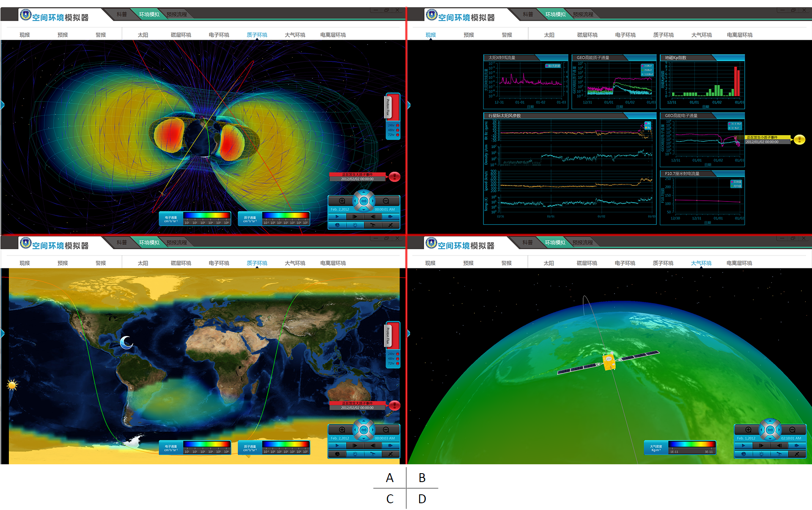Toggle the light bulb icon in window A
This screenshot has width=812, height=510.
coord(355,225)
